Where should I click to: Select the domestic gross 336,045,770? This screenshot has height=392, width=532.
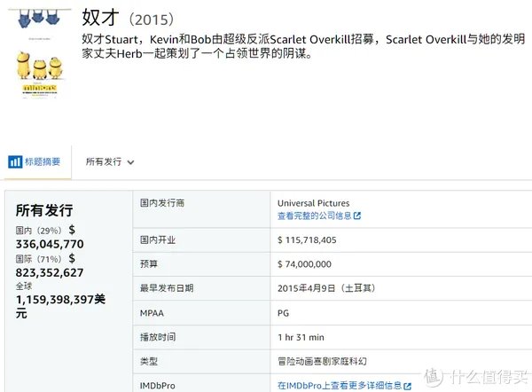tap(50, 244)
